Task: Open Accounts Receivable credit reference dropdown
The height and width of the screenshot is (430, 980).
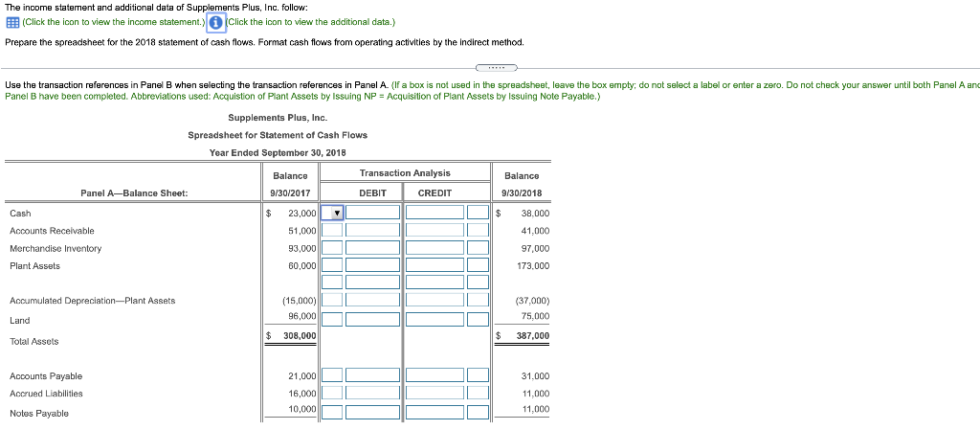Action: [x=479, y=231]
